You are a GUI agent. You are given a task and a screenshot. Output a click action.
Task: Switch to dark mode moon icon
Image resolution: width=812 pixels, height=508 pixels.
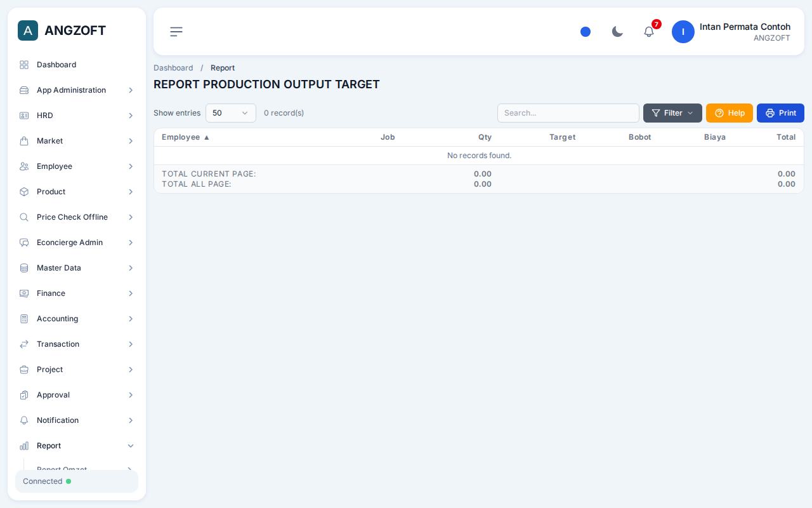(x=617, y=32)
